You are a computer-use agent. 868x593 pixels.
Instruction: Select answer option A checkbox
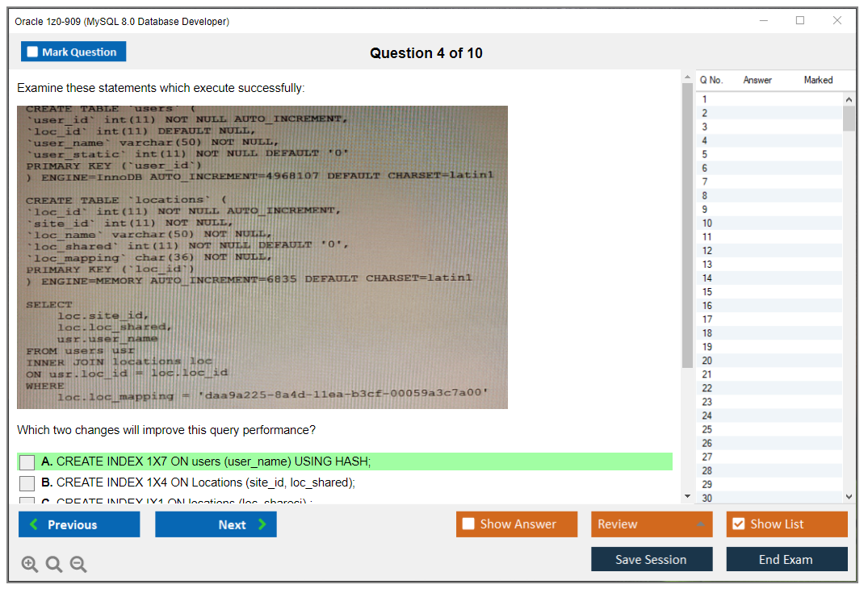click(27, 462)
